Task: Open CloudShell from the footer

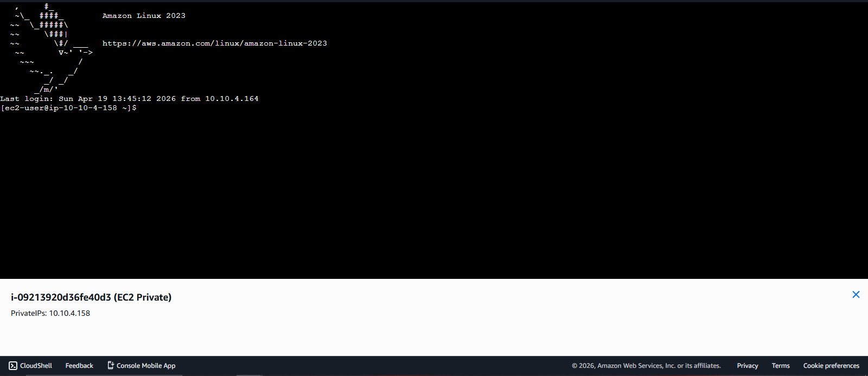Action: pos(31,366)
